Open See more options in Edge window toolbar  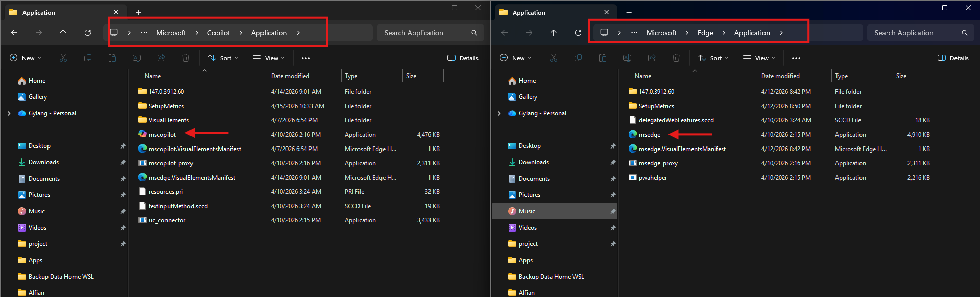pos(796,58)
